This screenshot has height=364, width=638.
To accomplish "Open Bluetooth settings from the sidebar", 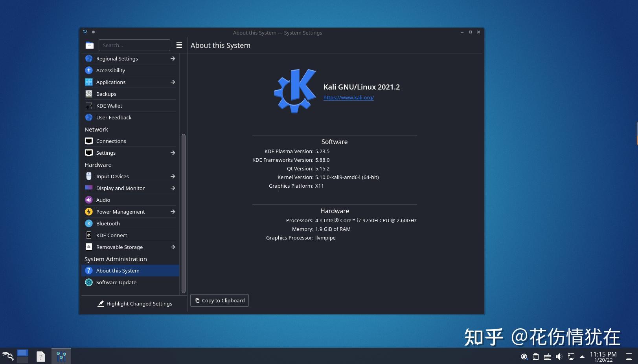I will pyautogui.click(x=108, y=223).
